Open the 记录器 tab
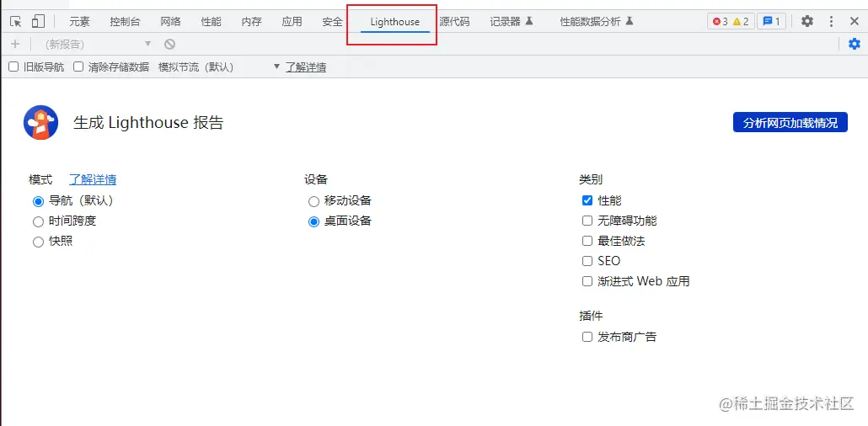Screen dimensions: 868x426 [x=511, y=22]
